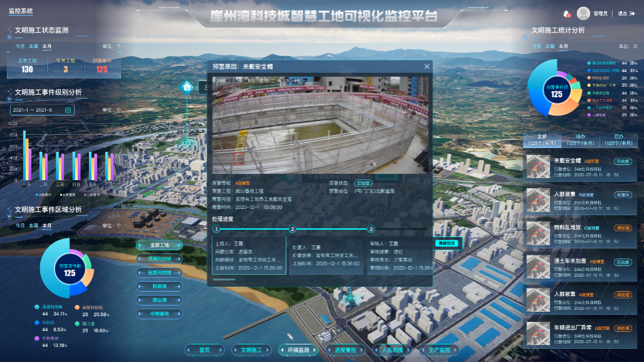Image resolution: width=644 pixels, height=362 pixels.
Task: Select 今日 in 文明施工状态监测 panel
Action: [x=20, y=46]
